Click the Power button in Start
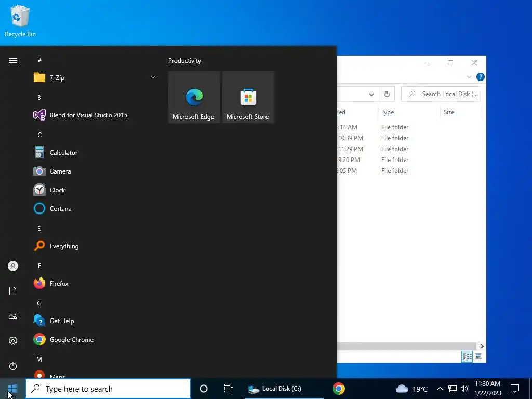The image size is (532, 399). (13, 366)
